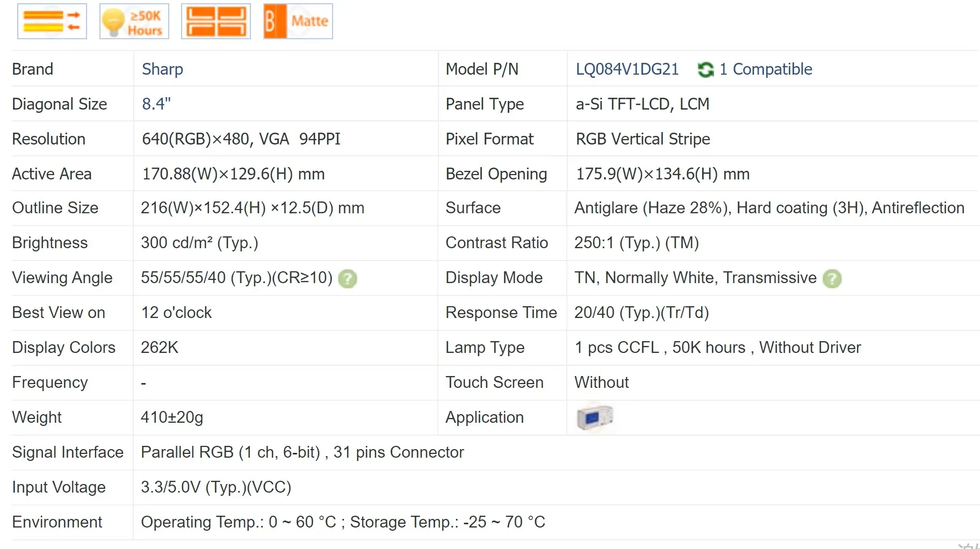Follow the 8.4" diagonal size link
Screen dimensions: 980x549
click(x=156, y=104)
